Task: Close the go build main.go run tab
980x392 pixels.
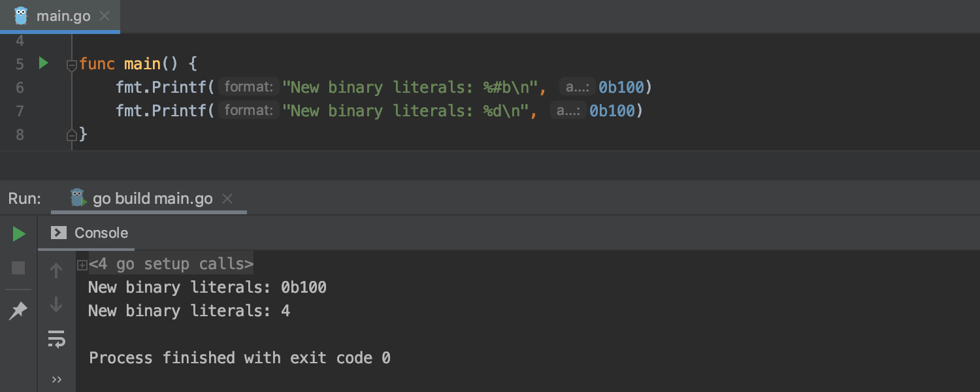Action: click(227, 199)
